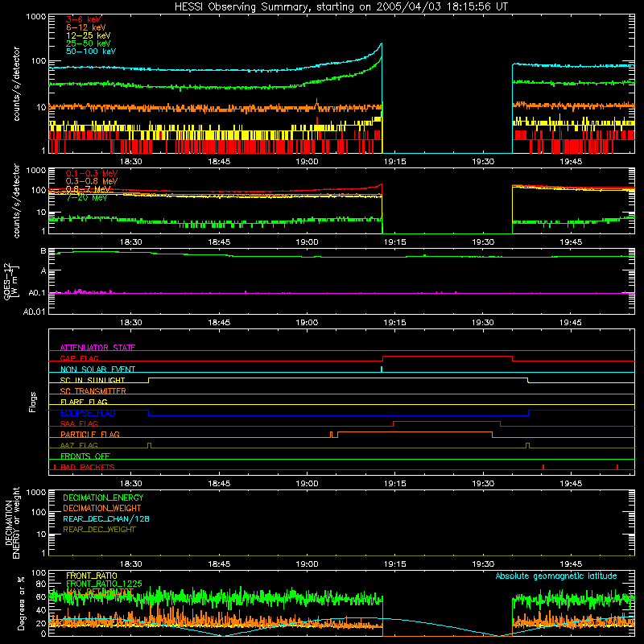Viewport: 644px width, 644px height.
Task: Select the yellow FRONT_RATIO legend label
Action: pyautogui.click(x=92, y=576)
